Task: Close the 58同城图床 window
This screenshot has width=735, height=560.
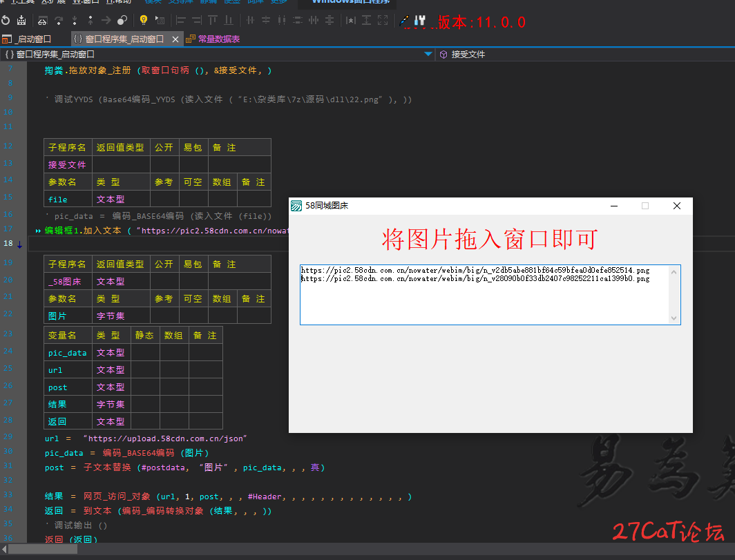Action: pyautogui.click(x=677, y=206)
